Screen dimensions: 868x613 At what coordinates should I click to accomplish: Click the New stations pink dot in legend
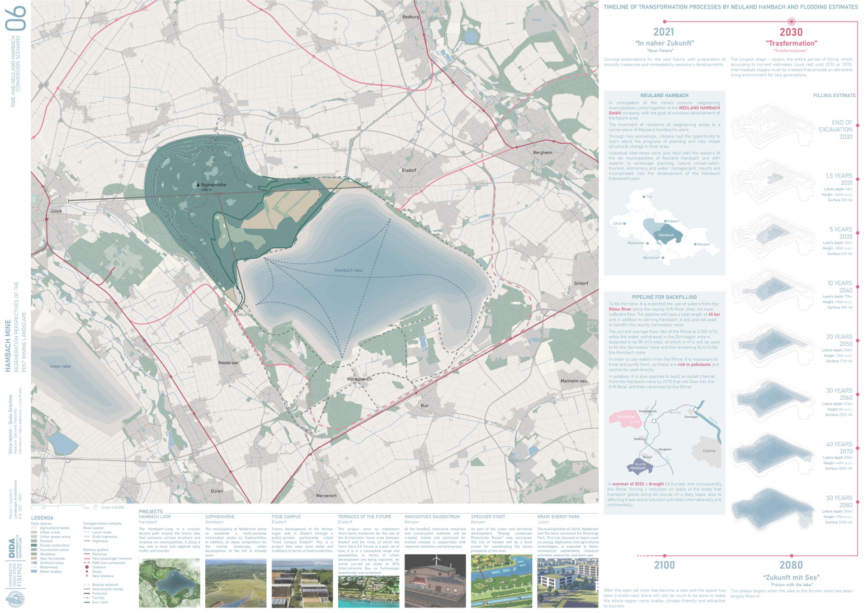[87, 576]
